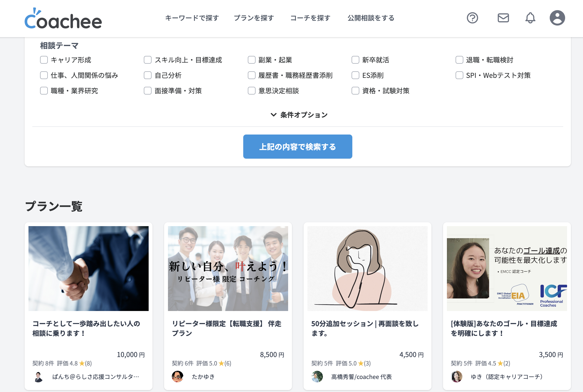The height and width of the screenshot is (392, 583).
Task: Open the 50分追加セッション plan title link
Action: 365,328
